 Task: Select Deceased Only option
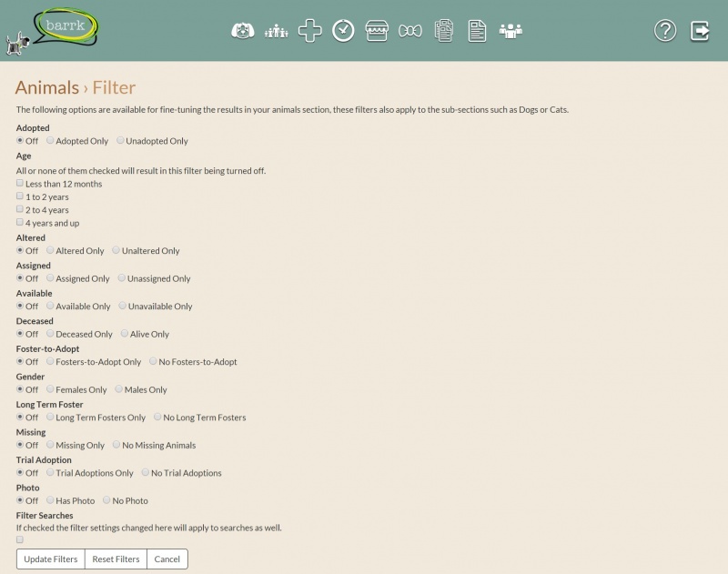pyautogui.click(x=50, y=333)
